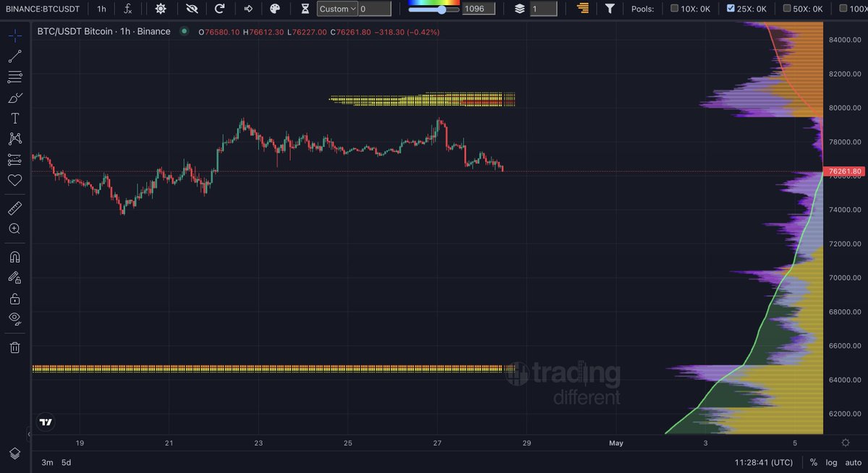Viewport: 868px width, 473px height.
Task: Uncheck the 25X: 0K pool checkbox
Action: (731, 9)
